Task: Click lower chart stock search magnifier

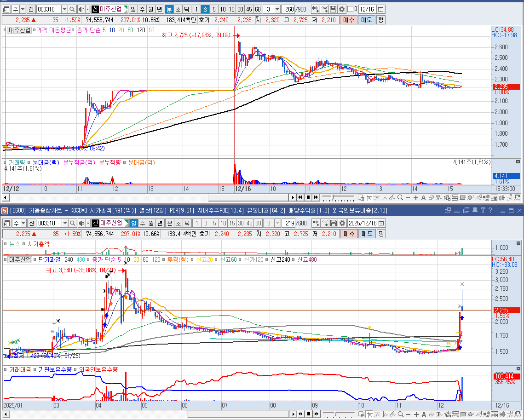Action: point(73,223)
